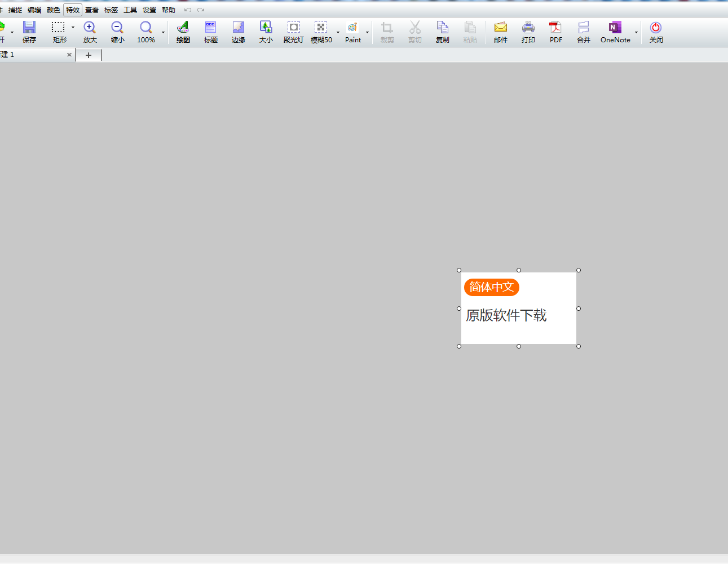Click the 裁剪 crop icon
Image resolution: width=728 pixels, height=564 pixels.
tap(387, 32)
